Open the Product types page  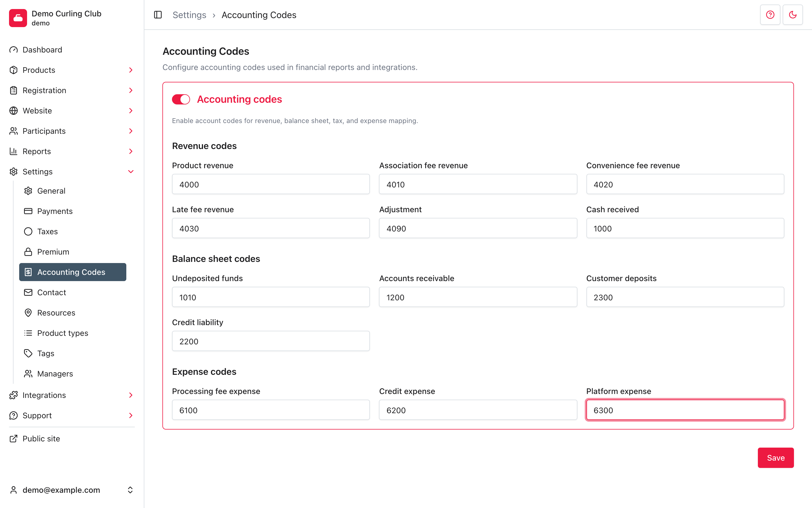click(73, 333)
